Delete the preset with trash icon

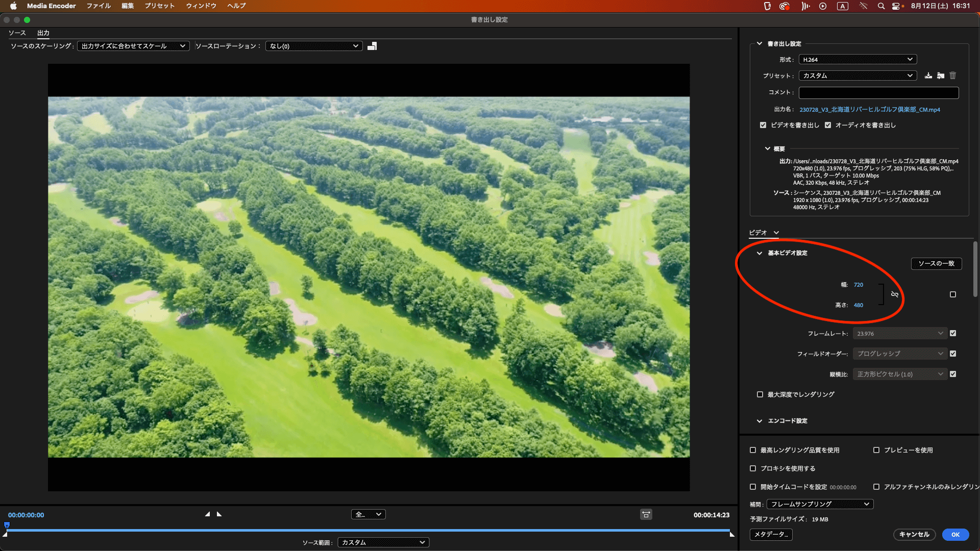pos(953,76)
